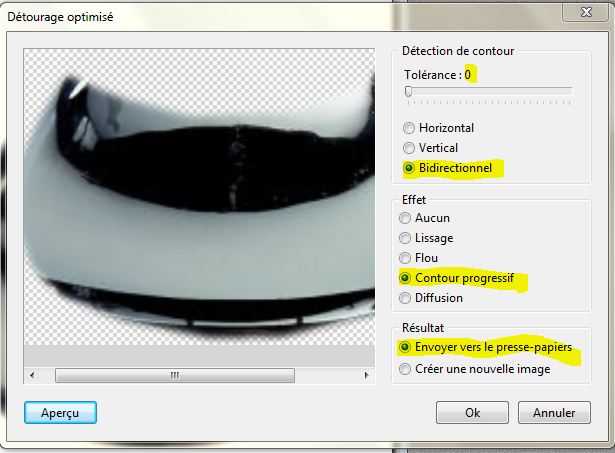Viewport: 615px width, 453px height.
Task: Click the Tolérance slider handle
Action: tap(408, 91)
